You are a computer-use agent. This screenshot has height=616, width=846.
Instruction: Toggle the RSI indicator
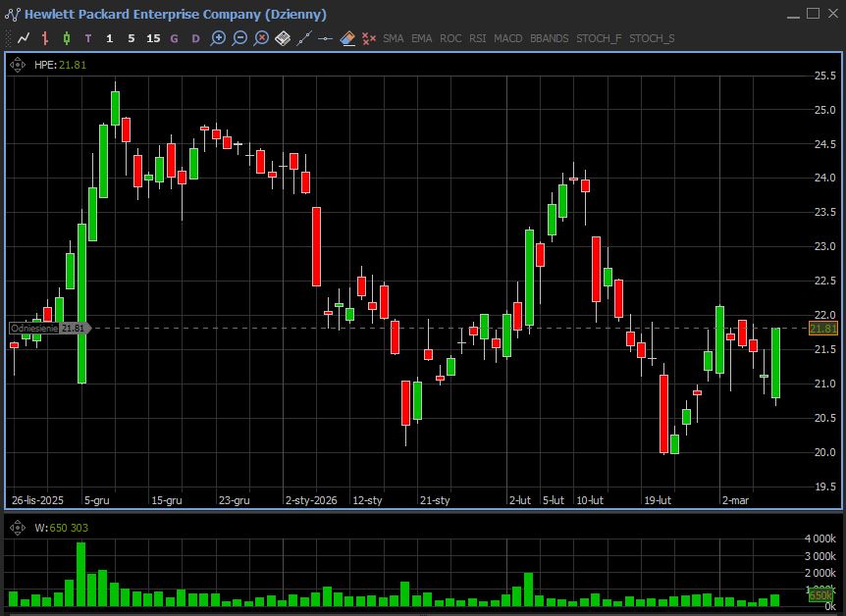[x=477, y=38]
